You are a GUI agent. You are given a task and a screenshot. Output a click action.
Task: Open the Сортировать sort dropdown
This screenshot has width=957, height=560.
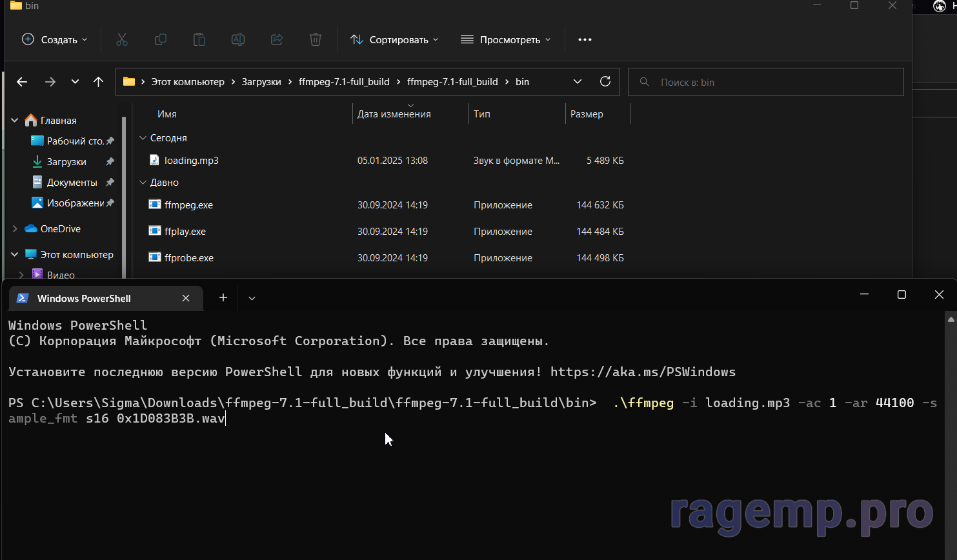point(394,40)
